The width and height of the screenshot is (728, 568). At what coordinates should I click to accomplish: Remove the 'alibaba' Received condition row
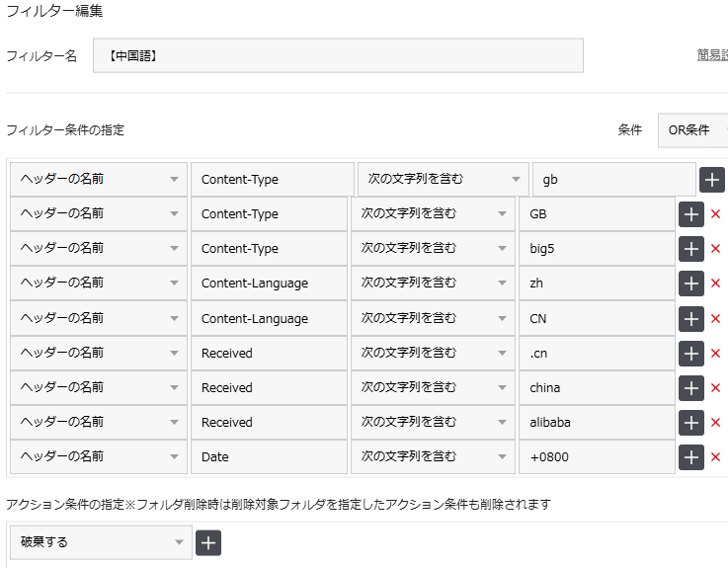coord(716,423)
